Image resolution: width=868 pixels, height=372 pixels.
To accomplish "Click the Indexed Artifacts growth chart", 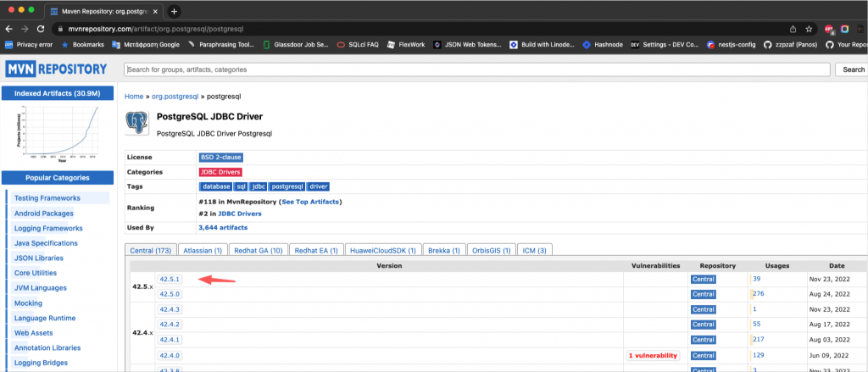I will click(58, 133).
